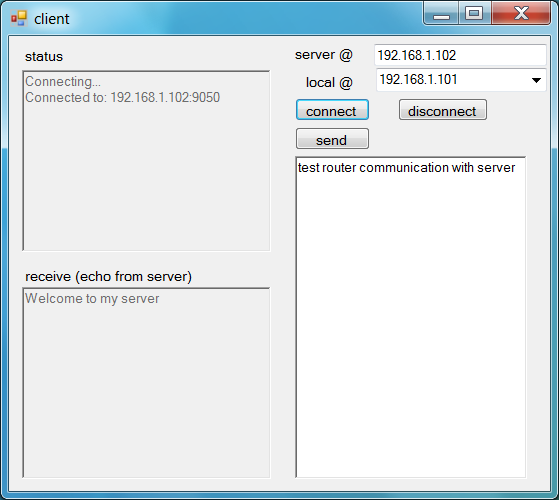Select the 192.168.1.101 local address value
This screenshot has width=559, height=500.
point(418,79)
